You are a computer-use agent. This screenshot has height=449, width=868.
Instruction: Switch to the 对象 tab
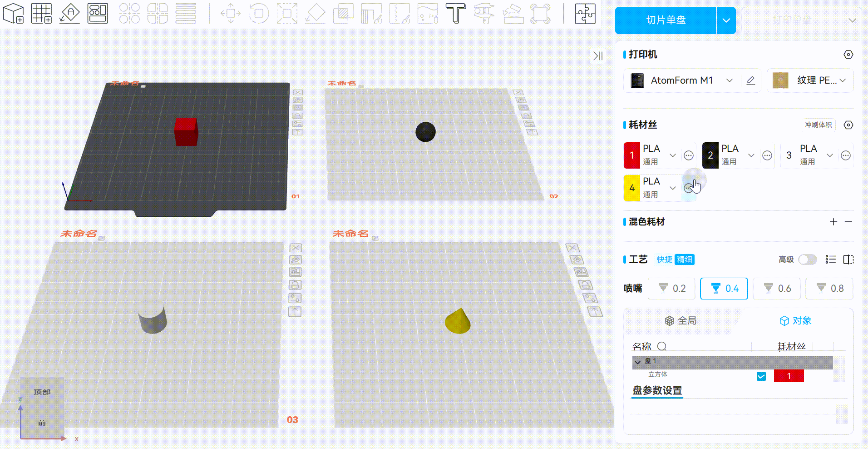tap(795, 321)
